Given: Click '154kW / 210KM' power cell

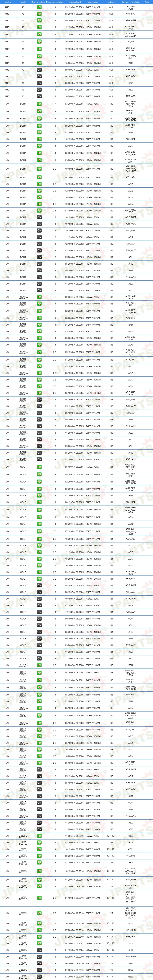Looking at the screenshot, I should pyautogui.click(x=93, y=56).
